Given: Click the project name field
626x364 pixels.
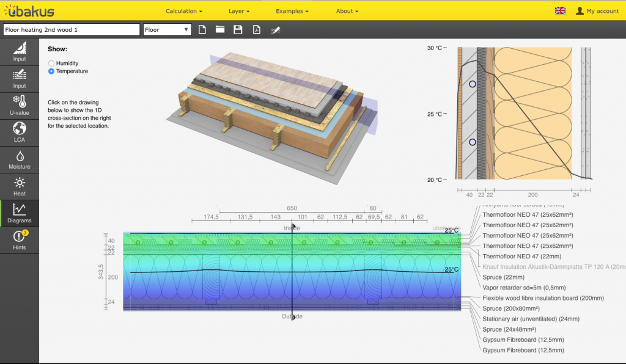Looking at the screenshot, I should [x=71, y=29].
